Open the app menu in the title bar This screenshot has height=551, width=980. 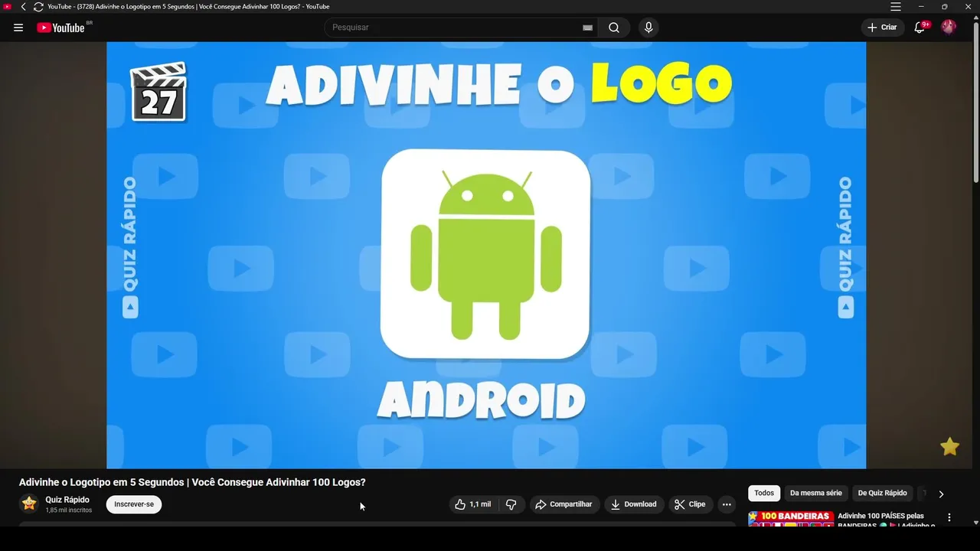tap(896, 6)
